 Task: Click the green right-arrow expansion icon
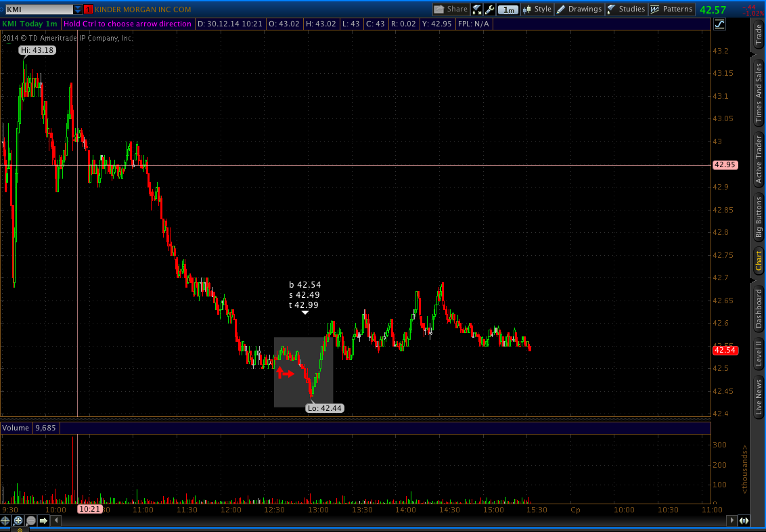pyautogui.click(x=43, y=520)
